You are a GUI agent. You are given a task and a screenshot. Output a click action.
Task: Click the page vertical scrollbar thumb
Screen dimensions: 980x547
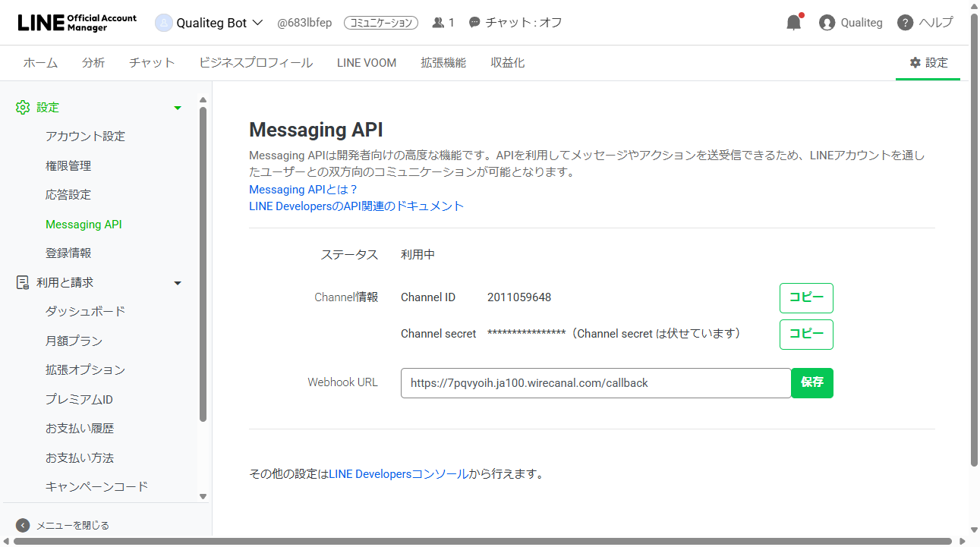coord(975,239)
